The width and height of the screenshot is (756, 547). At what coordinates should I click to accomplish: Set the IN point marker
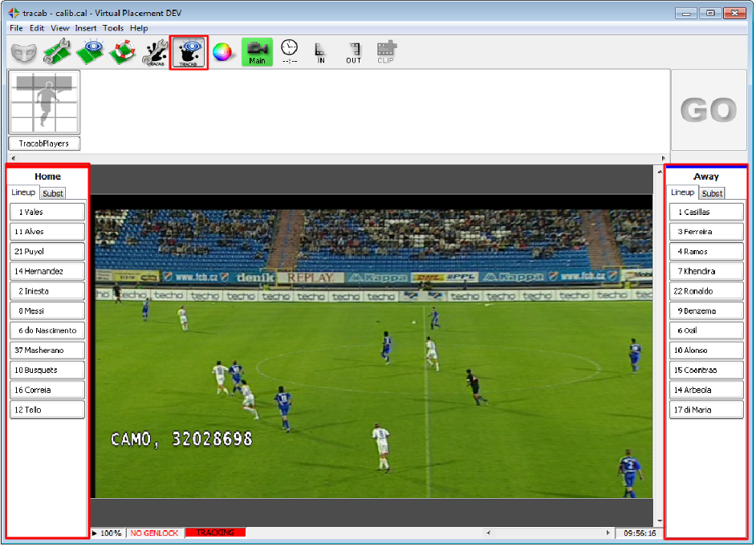pyautogui.click(x=321, y=52)
